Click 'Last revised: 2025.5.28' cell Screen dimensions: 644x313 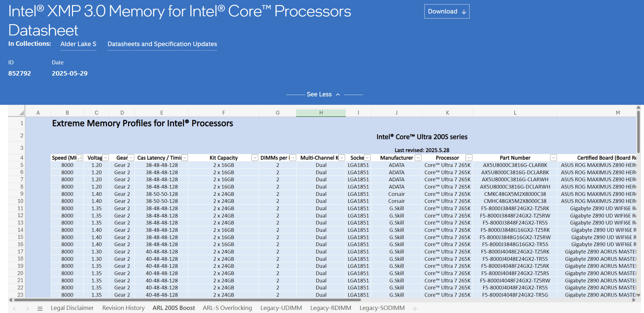click(422, 150)
